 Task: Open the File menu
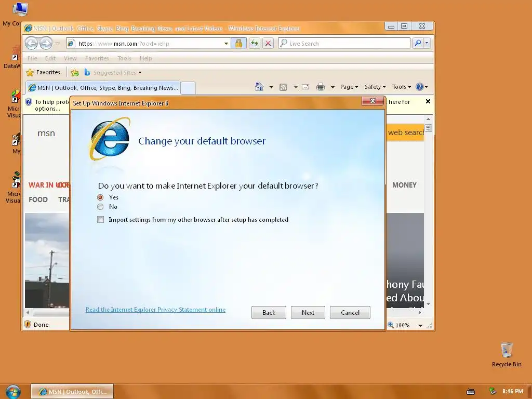point(32,58)
